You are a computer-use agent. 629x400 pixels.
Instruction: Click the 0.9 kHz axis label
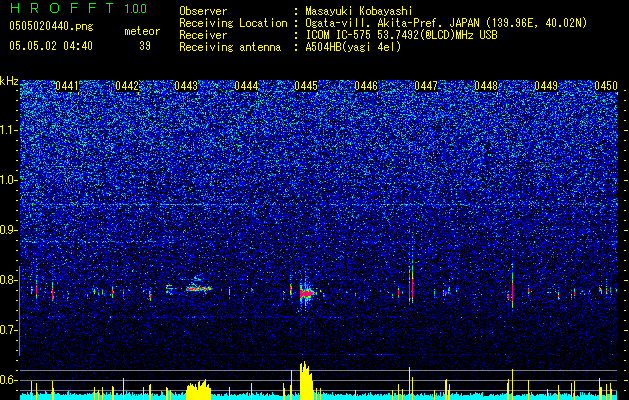(x=9, y=230)
